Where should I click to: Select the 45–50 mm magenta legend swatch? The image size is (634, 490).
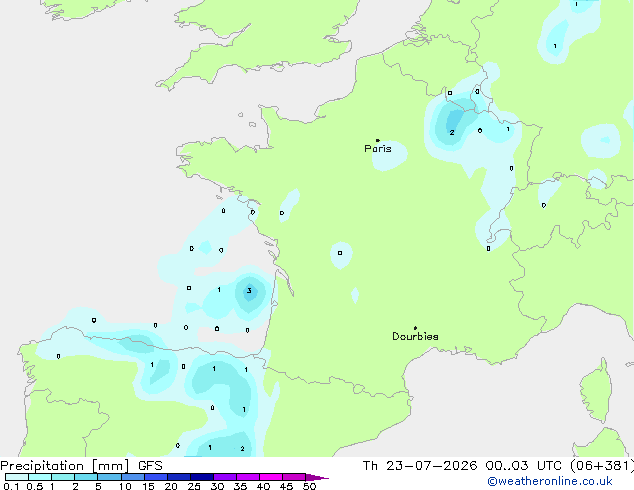click(294, 477)
